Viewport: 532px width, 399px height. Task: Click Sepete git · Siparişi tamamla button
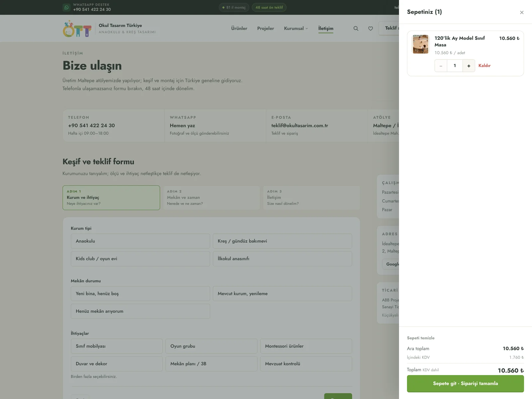coord(465,383)
